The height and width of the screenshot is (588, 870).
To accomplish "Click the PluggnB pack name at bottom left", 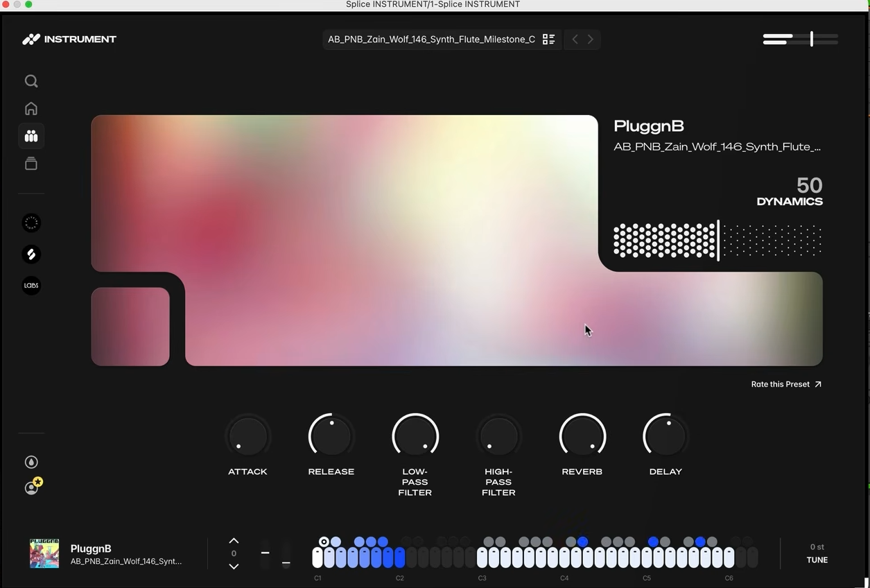I will (91, 548).
